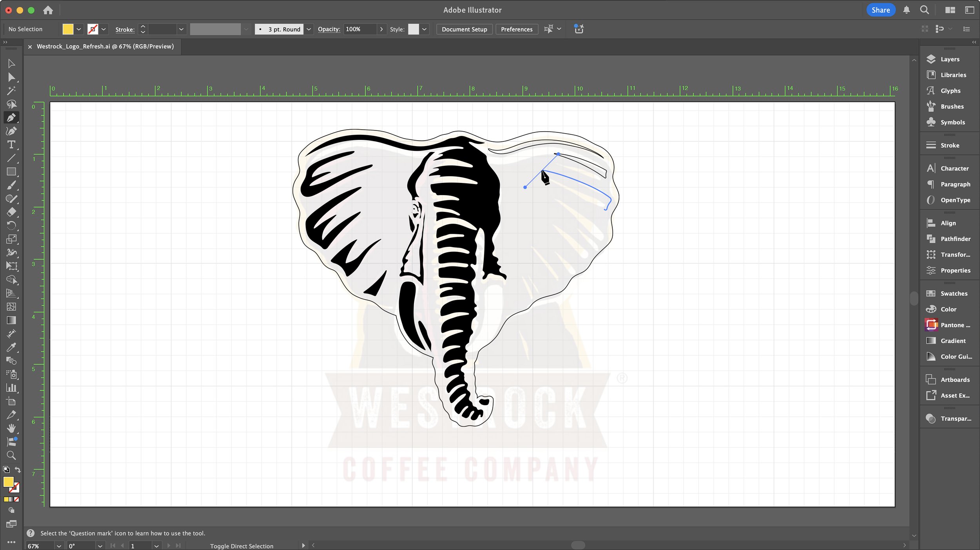
Task: Open the search magnifier in title bar
Action: pyautogui.click(x=924, y=10)
